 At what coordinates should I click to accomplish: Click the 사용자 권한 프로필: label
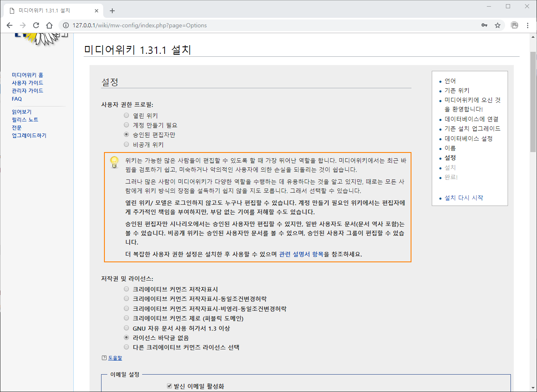click(x=127, y=105)
